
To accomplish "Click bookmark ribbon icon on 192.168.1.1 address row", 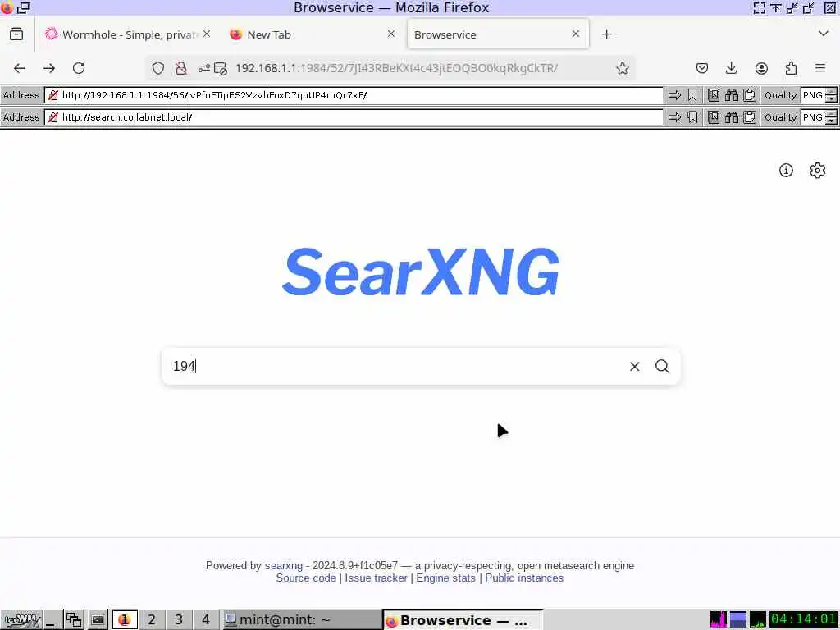I will (692, 95).
